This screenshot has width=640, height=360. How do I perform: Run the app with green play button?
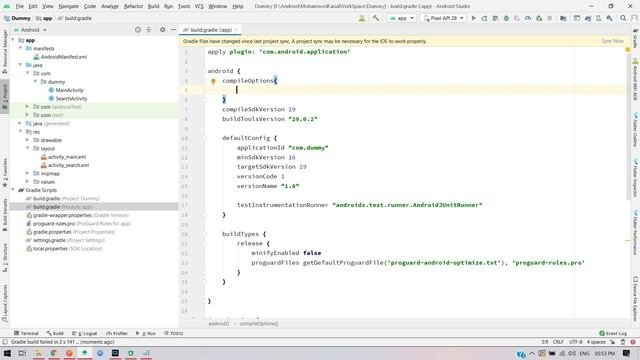[x=473, y=18]
